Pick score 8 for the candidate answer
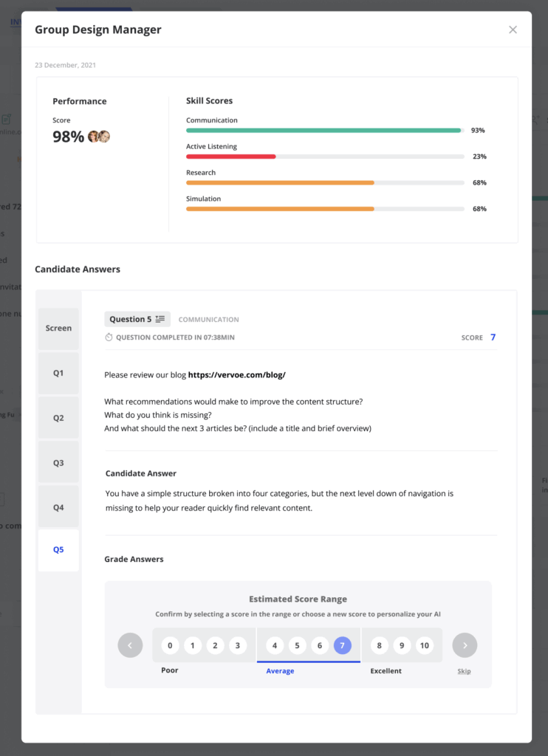Image resolution: width=548 pixels, height=756 pixels. 380,645
